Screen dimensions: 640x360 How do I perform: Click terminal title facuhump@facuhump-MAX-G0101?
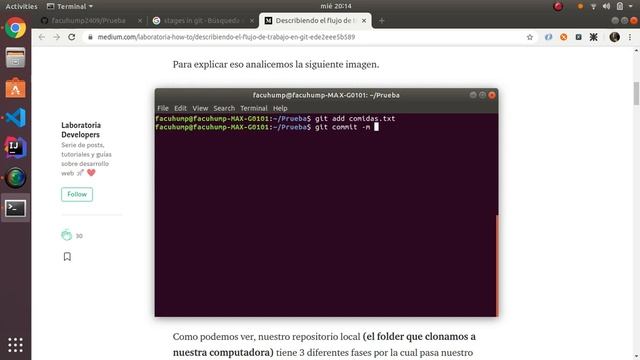326,95
